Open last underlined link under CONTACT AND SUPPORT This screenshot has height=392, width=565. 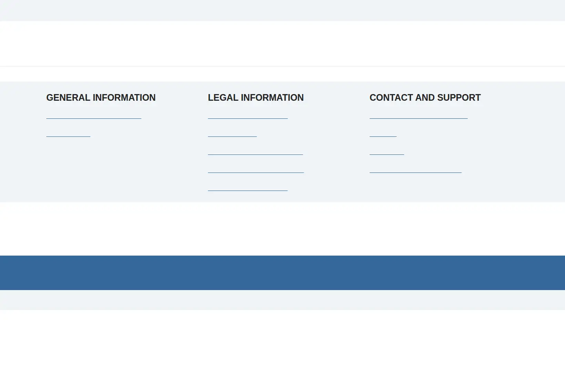click(416, 169)
